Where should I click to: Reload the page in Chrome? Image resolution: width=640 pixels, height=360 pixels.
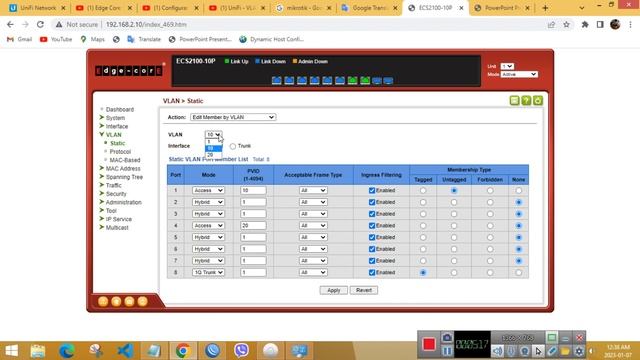[x=40, y=24]
